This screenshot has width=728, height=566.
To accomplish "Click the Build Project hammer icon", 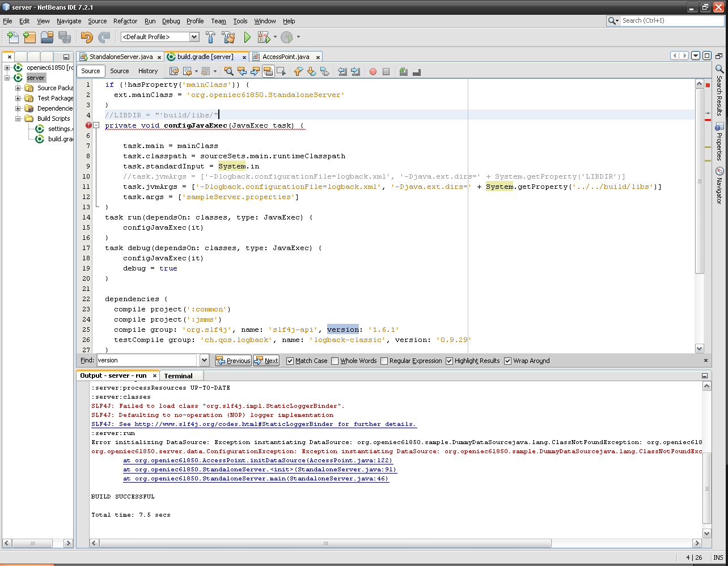I will pyautogui.click(x=210, y=37).
